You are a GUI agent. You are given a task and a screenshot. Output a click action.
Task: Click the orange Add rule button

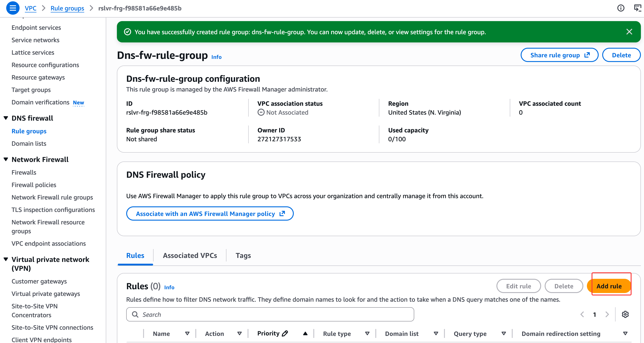(x=609, y=286)
